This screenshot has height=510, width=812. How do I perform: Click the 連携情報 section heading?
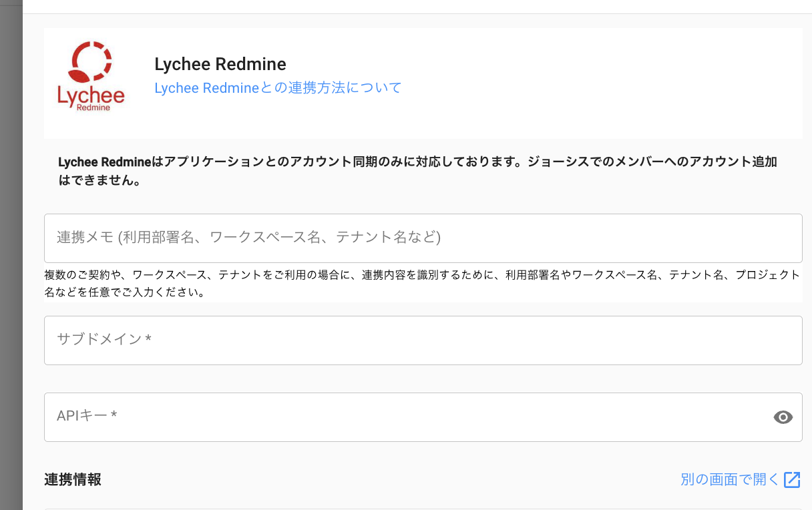point(73,479)
